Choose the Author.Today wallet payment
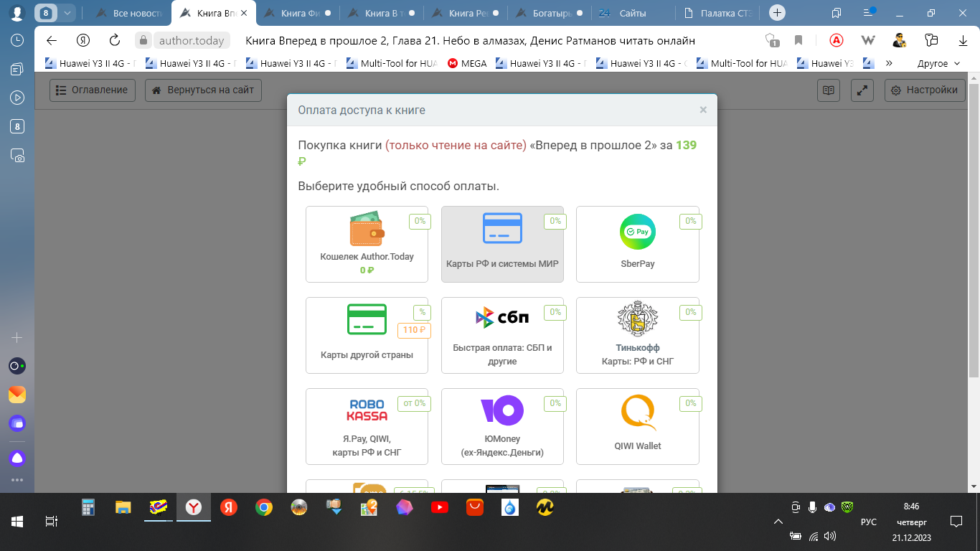The width and height of the screenshot is (980, 551). (367, 244)
